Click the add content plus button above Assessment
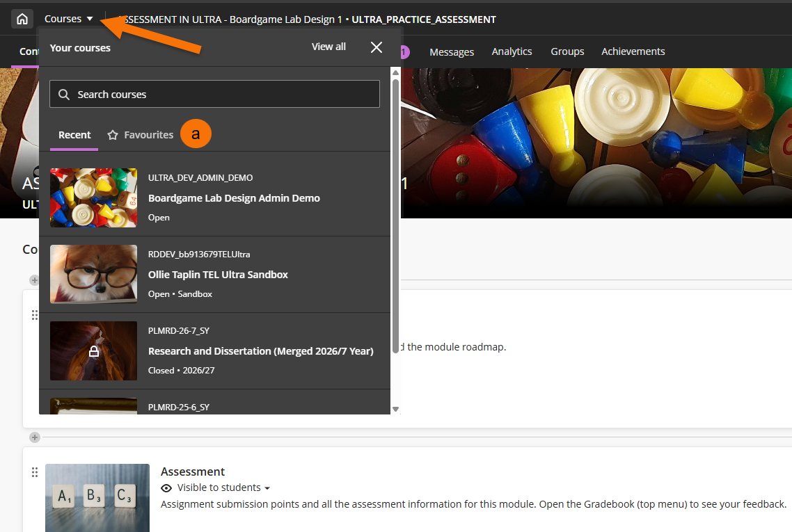The height and width of the screenshot is (532, 792). (x=34, y=437)
